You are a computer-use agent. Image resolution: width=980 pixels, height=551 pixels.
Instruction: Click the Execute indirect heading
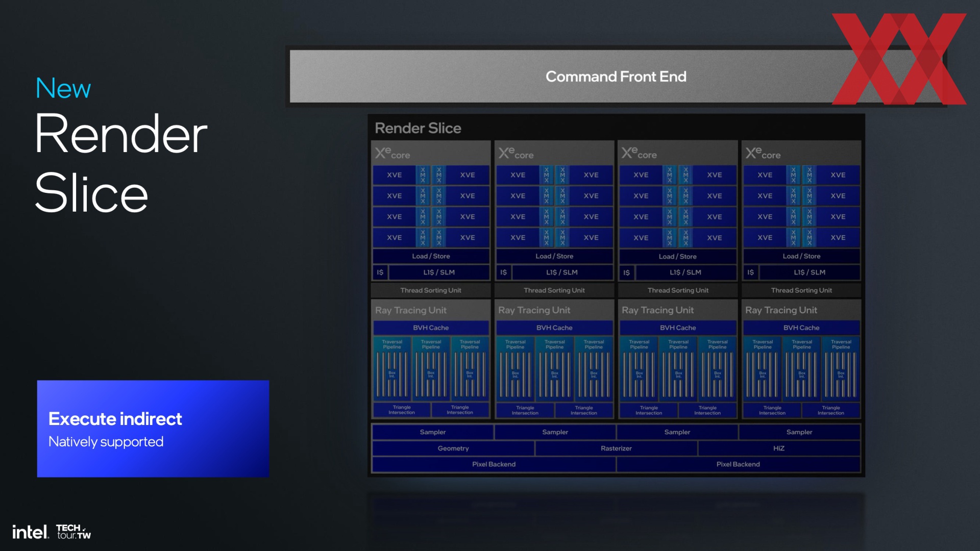(x=115, y=419)
